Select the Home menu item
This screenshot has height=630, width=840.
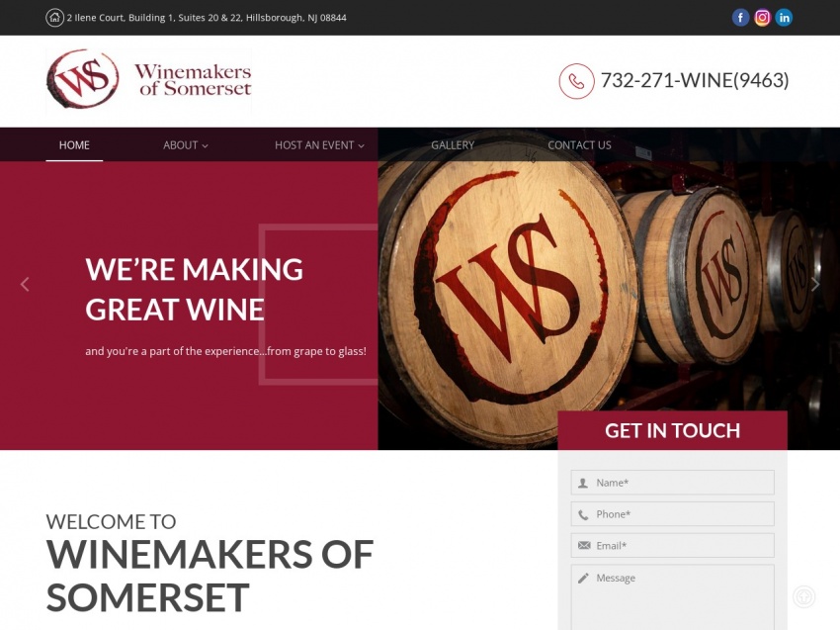point(74,145)
